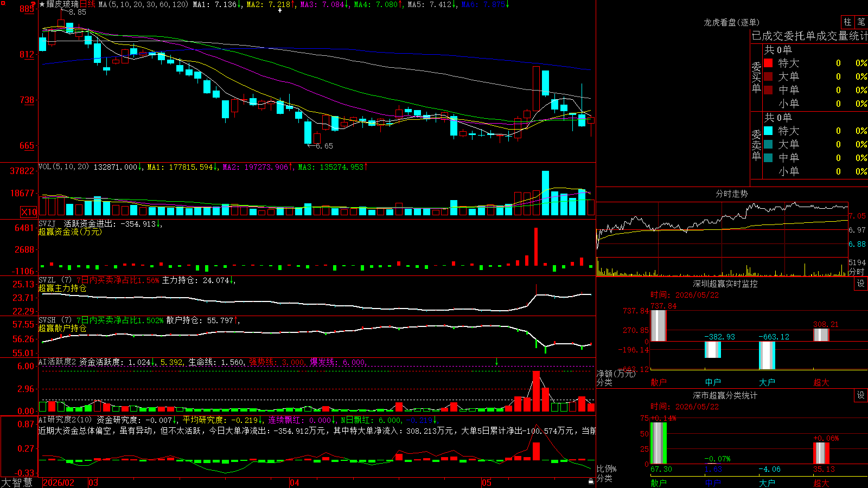The height and width of the screenshot is (488, 868).
Task: Click the 近期大资金总体偏空 commentary line
Action: 317,431
